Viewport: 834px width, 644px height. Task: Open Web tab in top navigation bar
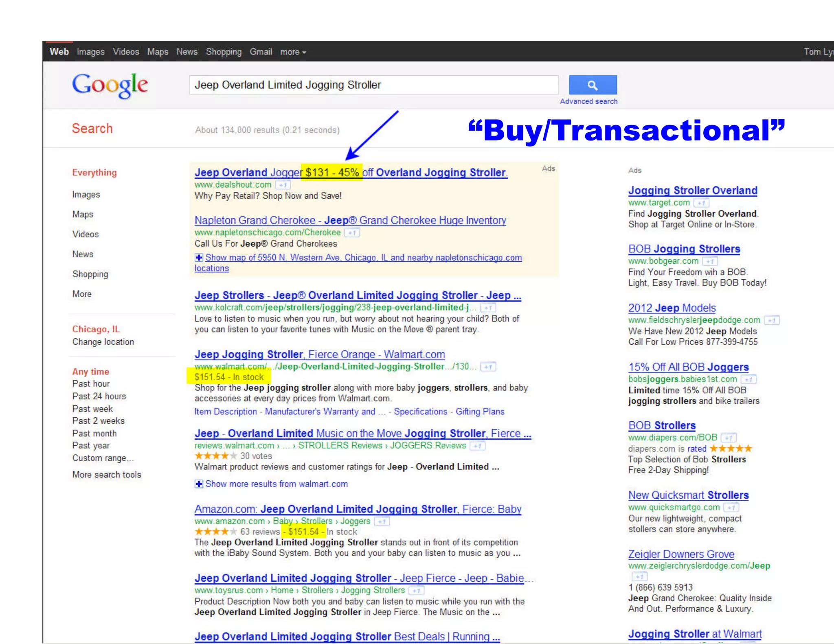[59, 52]
